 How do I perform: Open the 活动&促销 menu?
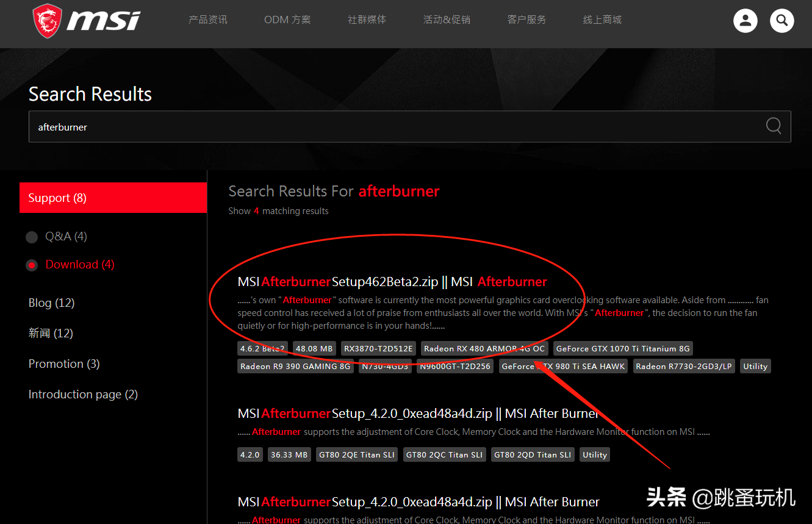click(447, 20)
